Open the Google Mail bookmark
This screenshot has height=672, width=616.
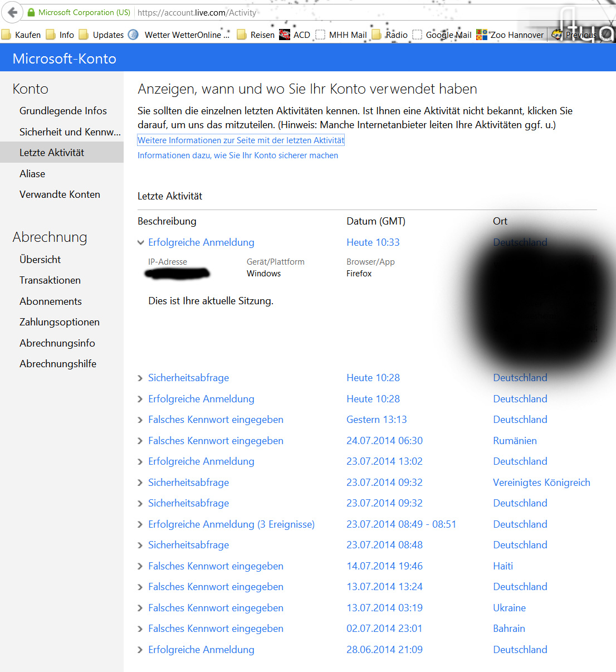tap(442, 35)
